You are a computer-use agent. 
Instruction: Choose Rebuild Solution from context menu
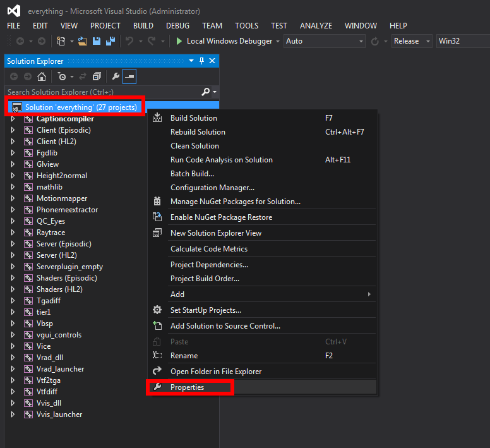263,132
